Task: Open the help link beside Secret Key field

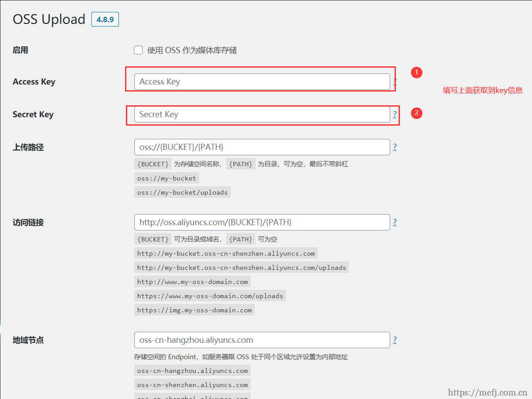Action: click(x=395, y=114)
